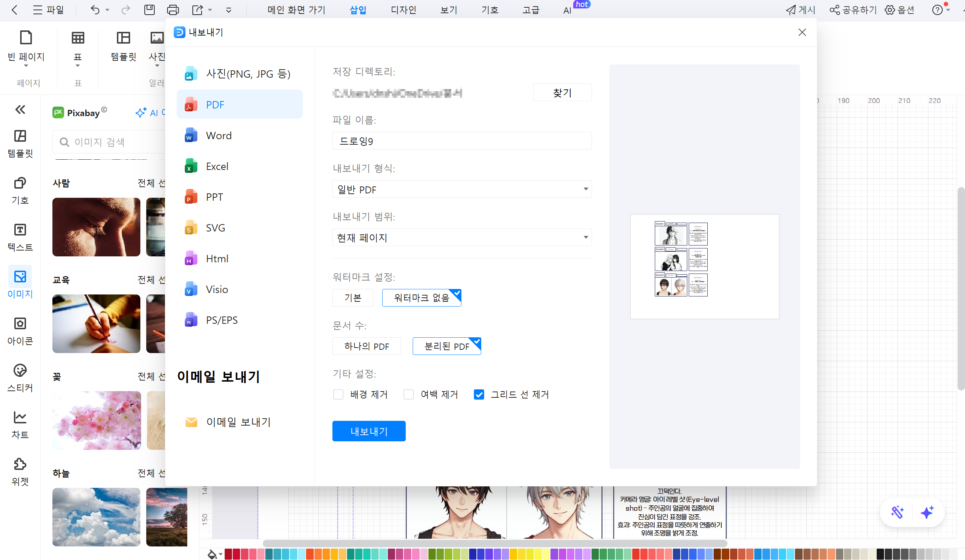This screenshot has height=560, width=965.
Task: Click the PDF export format icon
Action: click(x=191, y=105)
